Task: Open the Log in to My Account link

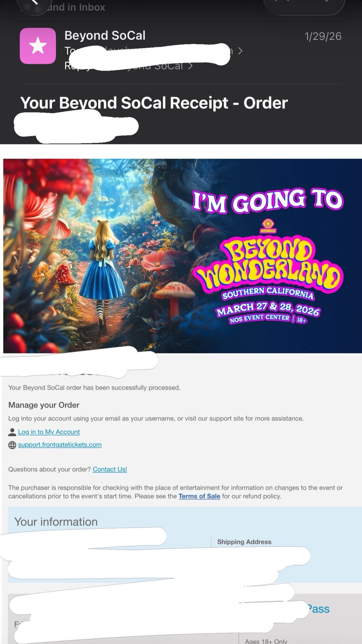Action: click(49, 432)
